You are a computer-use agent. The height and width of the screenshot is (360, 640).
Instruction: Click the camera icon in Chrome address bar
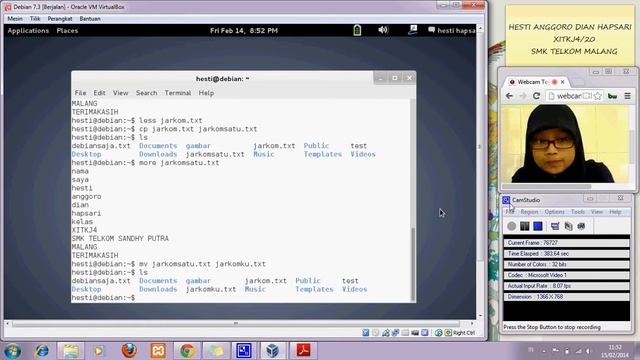pos(587,96)
